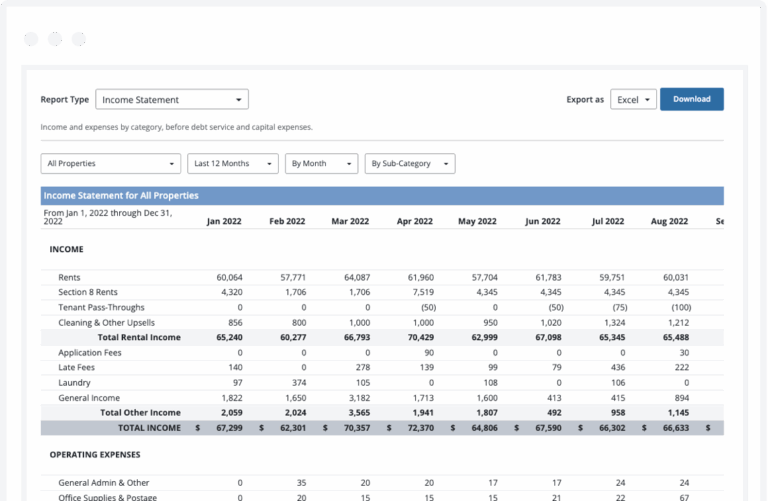Open the Last 12 Months date range dropdown
This screenshot has height=501, width=768.
[x=232, y=163]
